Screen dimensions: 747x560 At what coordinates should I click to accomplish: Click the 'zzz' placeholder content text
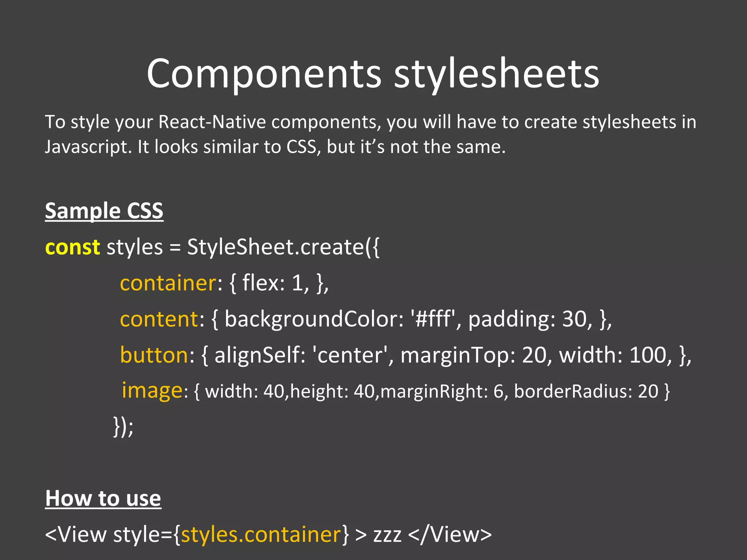387,537
